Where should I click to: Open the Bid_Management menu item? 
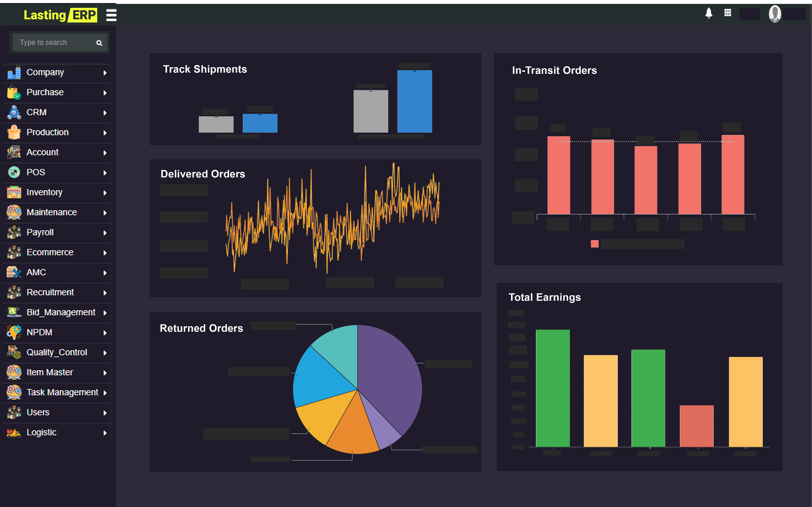tap(61, 313)
